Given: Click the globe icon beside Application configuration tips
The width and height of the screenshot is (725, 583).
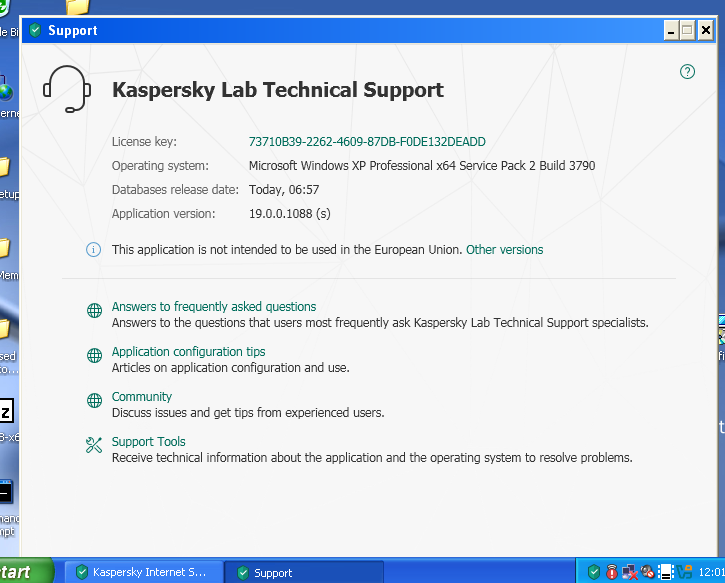Looking at the screenshot, I should pos(94,356).
